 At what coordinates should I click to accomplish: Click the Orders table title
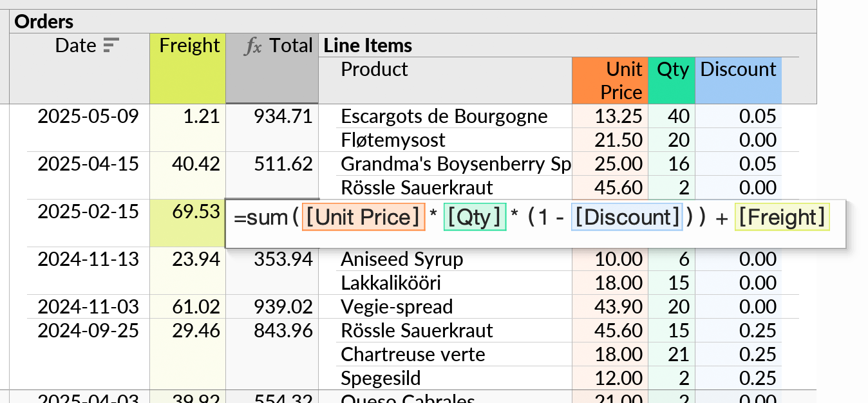[x=44, y=22]
